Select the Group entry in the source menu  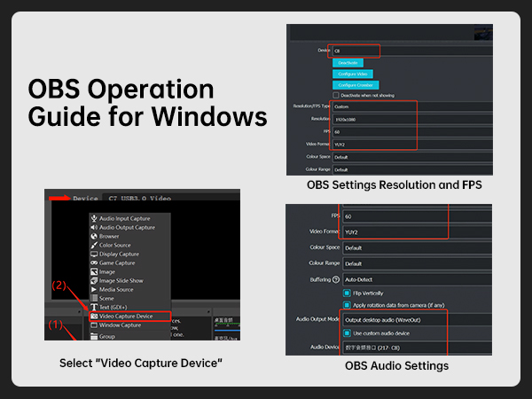[129, 336]
